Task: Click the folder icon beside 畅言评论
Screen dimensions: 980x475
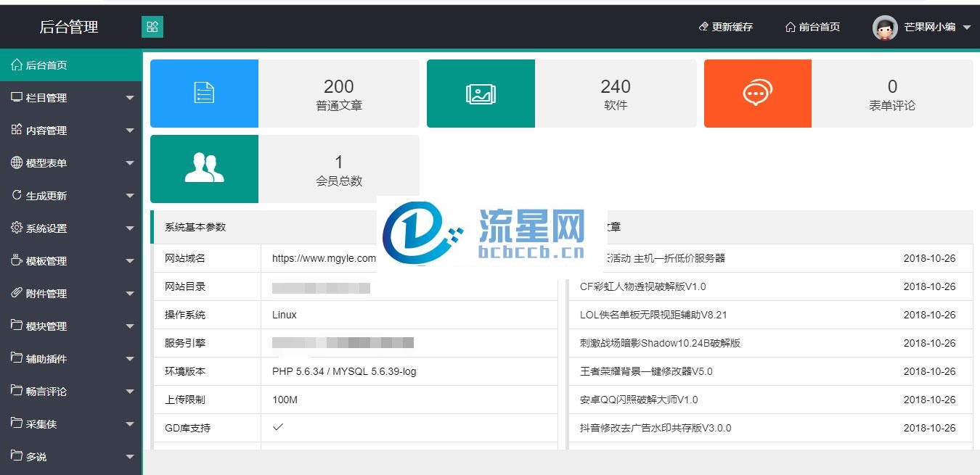Action: point(17,391)
